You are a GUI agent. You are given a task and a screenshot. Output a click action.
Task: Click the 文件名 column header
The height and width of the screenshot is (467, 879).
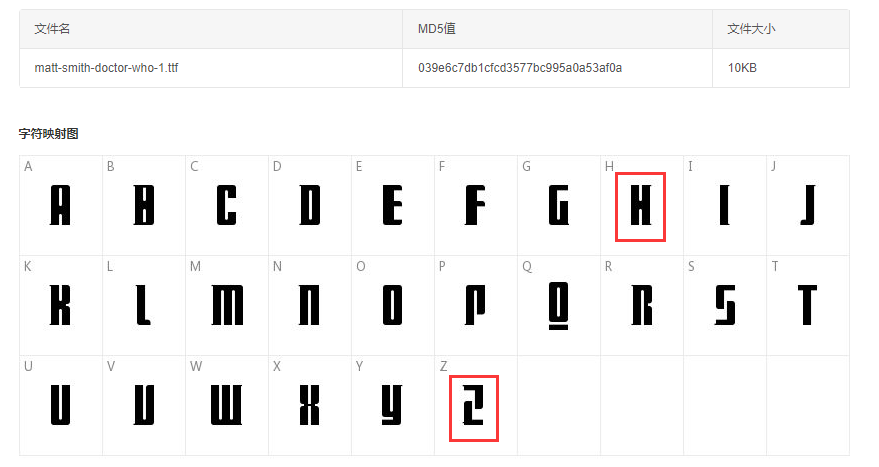(x=52, y=29)
